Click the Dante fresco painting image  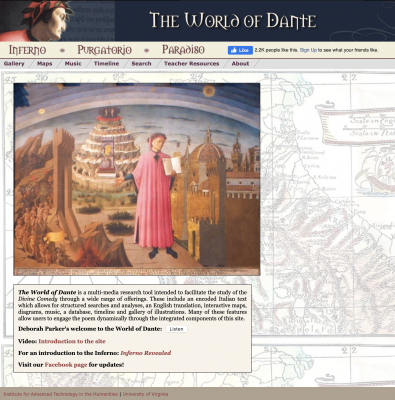pos(137,179)
